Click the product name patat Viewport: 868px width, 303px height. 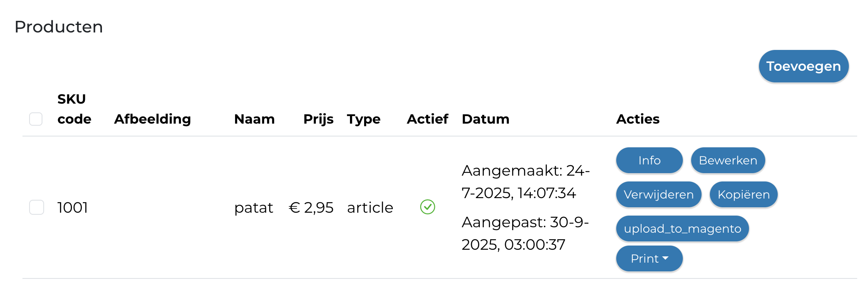click(253, 207)
